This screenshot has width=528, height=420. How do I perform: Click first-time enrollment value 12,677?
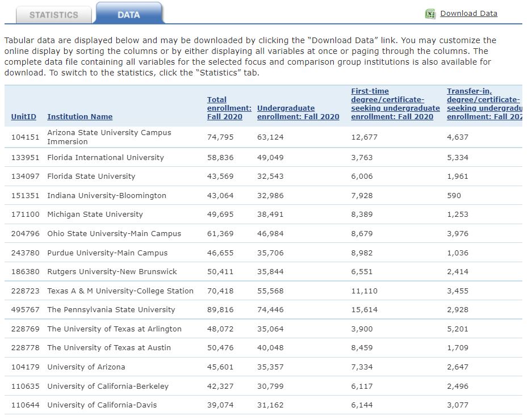tap(364, 137)
